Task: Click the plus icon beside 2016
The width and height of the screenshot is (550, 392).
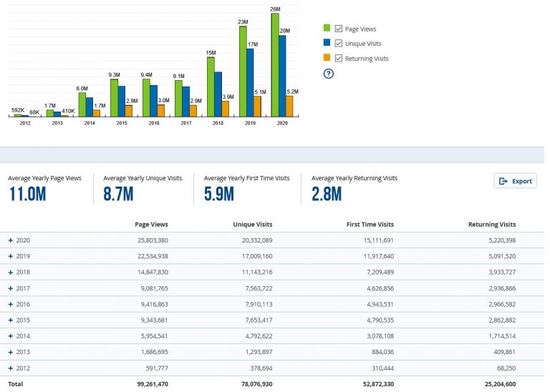Action: [11, 305]
